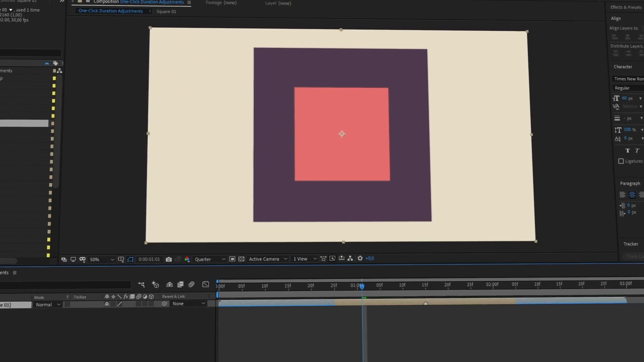The height and width of the screenshot is (362, 644).
Task: Enable Motion Blur for the composition
Action: [192, 285]
